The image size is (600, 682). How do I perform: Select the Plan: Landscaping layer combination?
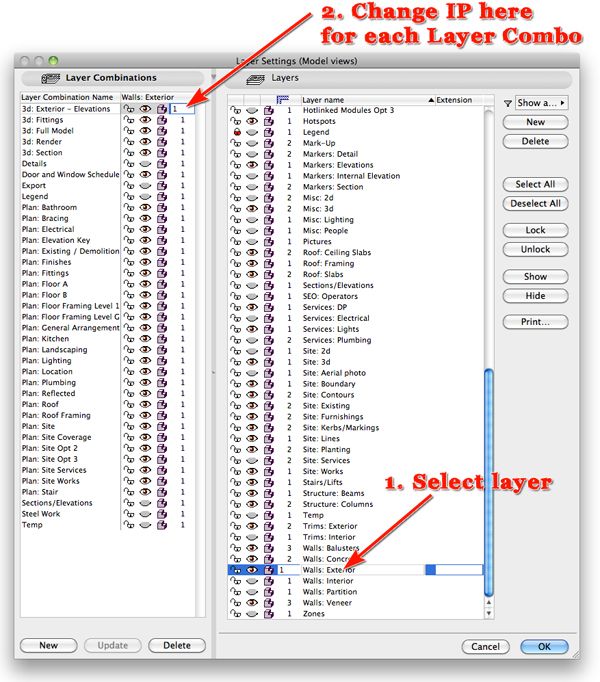click(x=54, y=350)
